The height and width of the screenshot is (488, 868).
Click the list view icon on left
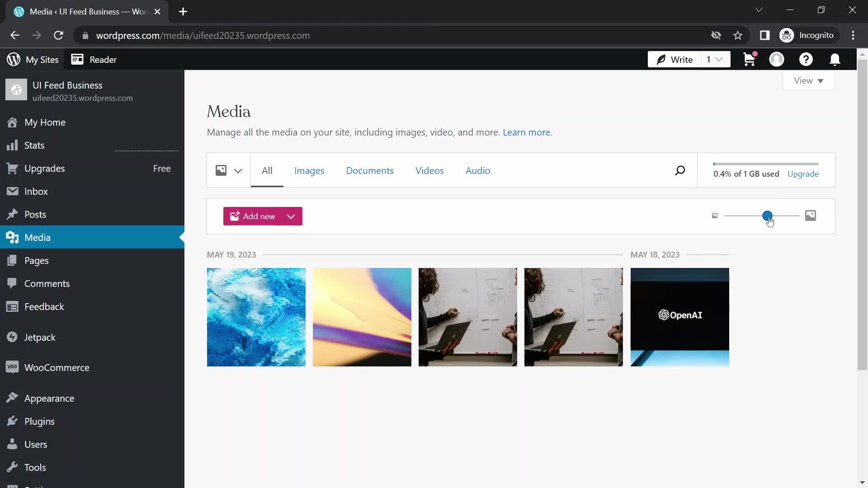click(715, 215)
